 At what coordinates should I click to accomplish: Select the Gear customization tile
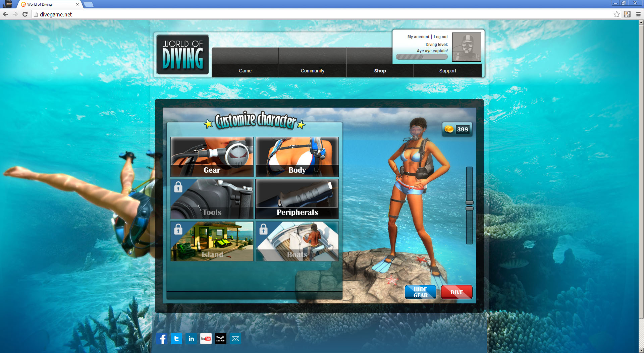click(x=212, y=157)
